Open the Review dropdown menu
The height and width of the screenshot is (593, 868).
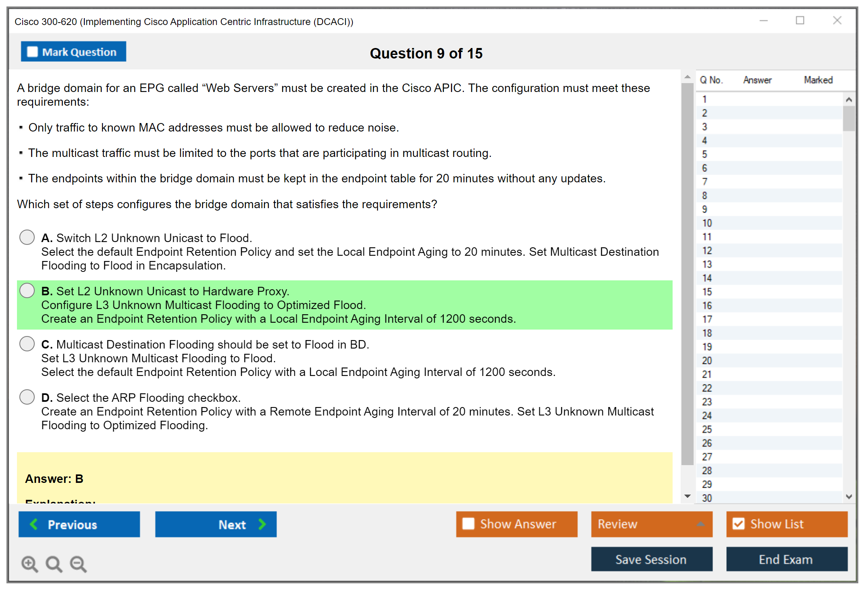(700, 524)
